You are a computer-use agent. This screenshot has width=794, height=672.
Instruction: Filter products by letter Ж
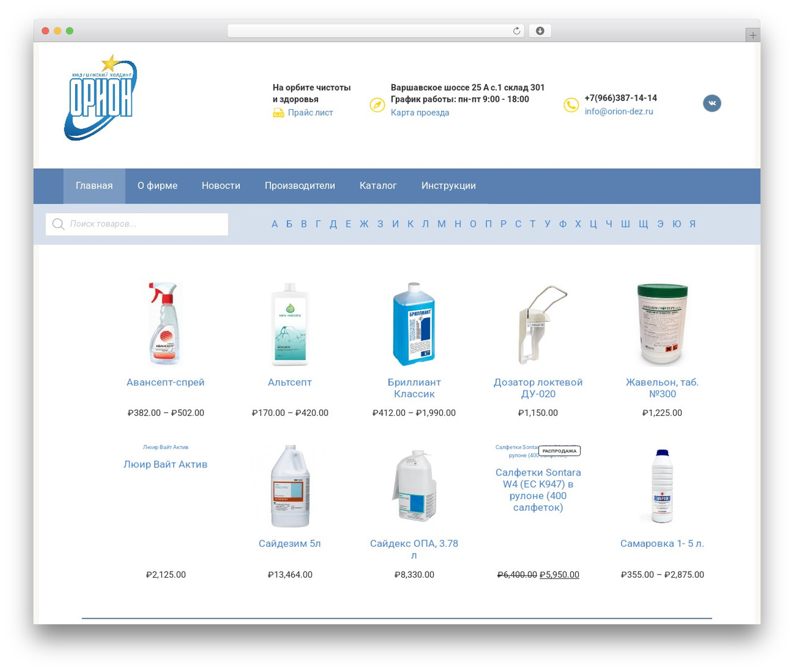click(364, 224)
